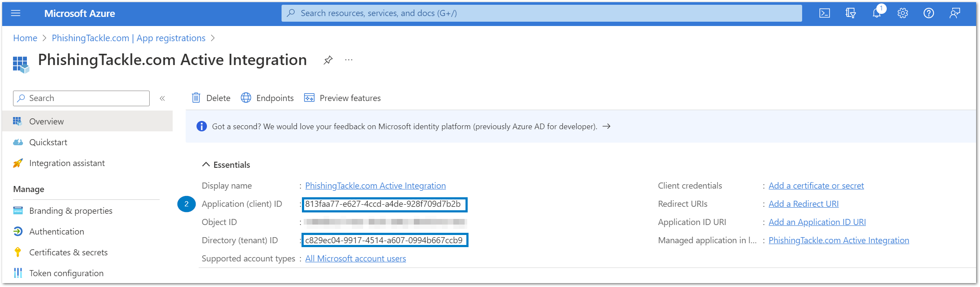Viewport: 980px width, 287px height.
Task: Click the Application ID URI label
Action: [x=692, y=222]
